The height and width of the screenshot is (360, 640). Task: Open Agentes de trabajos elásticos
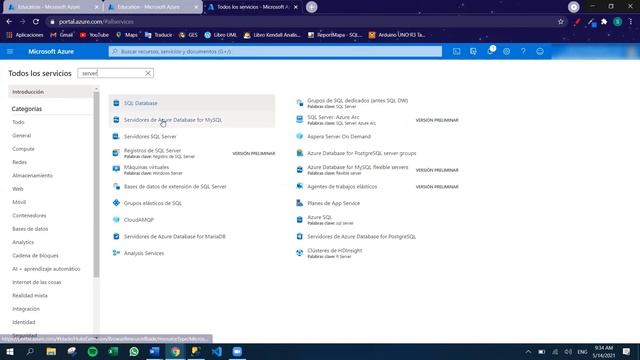tap(342, 187)
